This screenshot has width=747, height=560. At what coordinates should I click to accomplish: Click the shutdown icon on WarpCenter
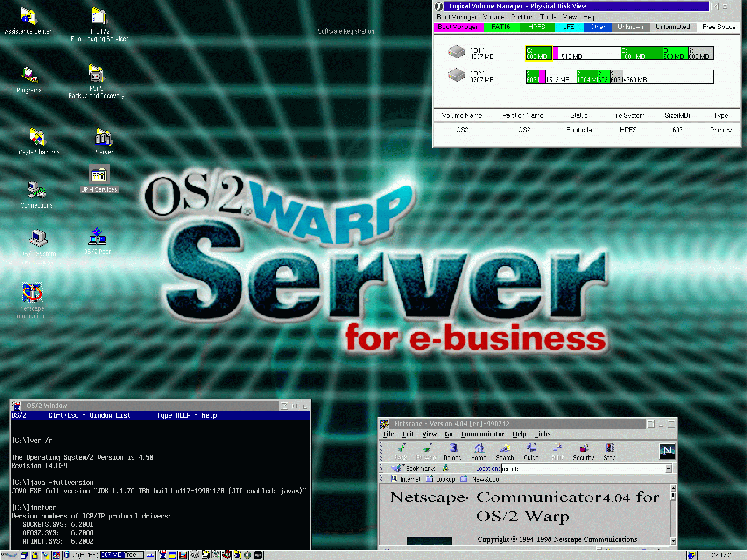56,555
